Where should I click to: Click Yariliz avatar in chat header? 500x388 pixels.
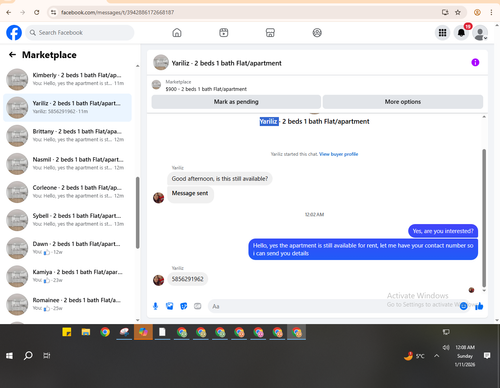[161, 62]
